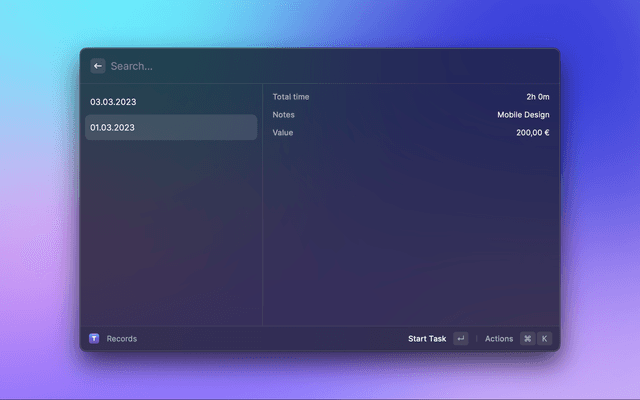
Task: Click the vertical divider between list and details
Action: 263,220
